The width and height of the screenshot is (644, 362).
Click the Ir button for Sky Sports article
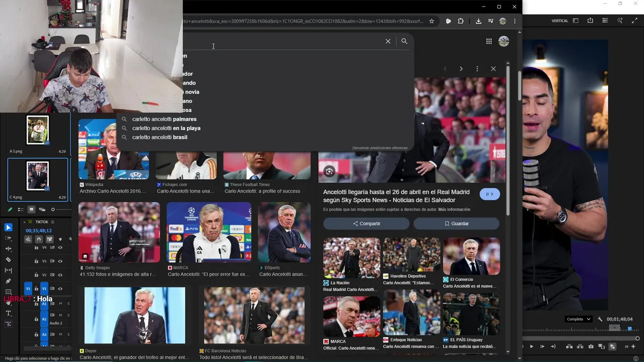pyautogui.click(x=490, y=194)
